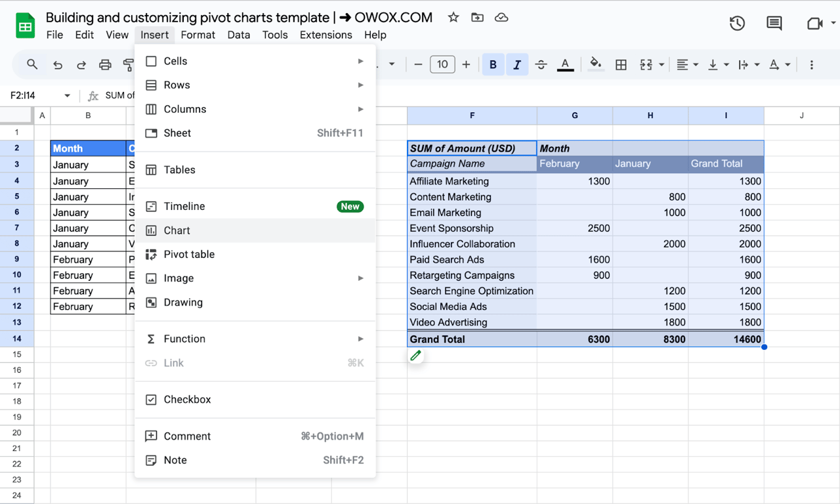Redo the last action

(81, 64)
